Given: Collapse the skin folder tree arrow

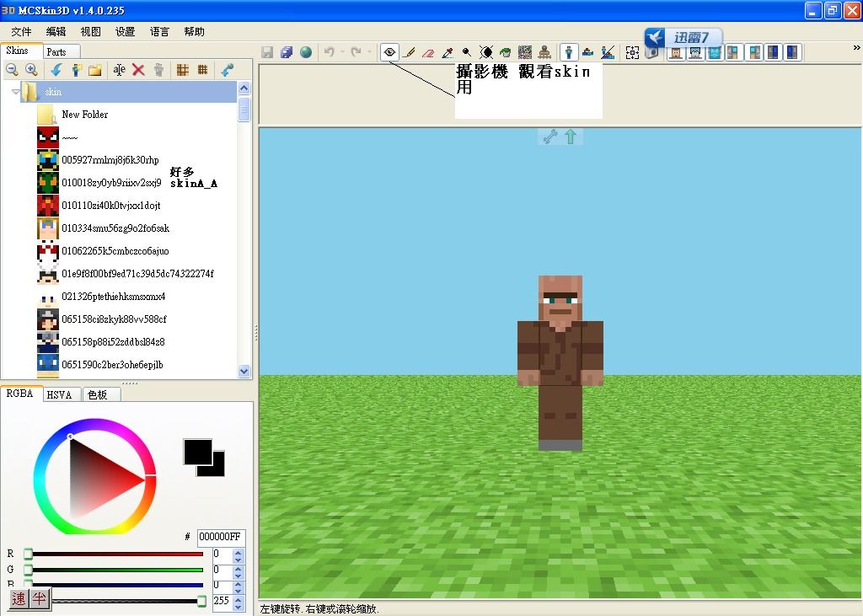Looking at the screenshot, I should (16, 92).
